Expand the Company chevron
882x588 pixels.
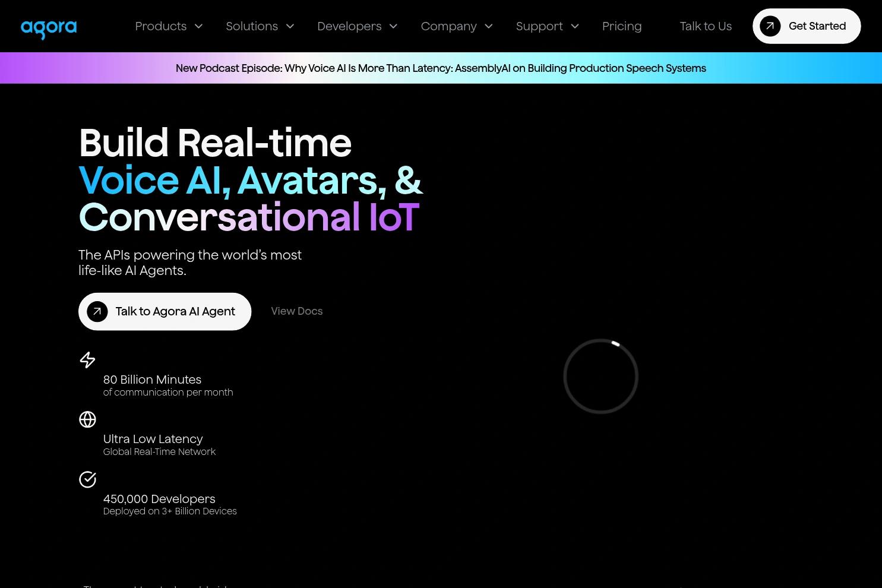[489, 26]
